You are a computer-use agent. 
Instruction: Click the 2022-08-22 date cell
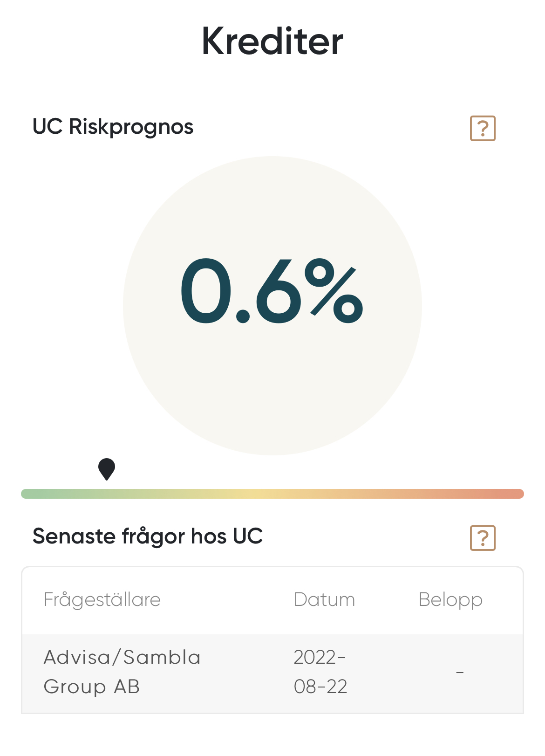pyautogui.click(x=320, y=672)
